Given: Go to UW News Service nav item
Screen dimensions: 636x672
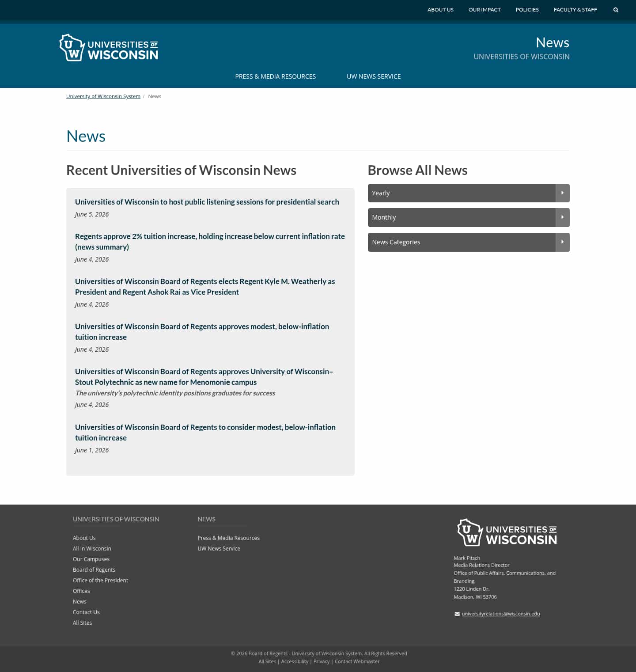Looking at the screenshot, I should pyautogui.click(x=374, y=76).
